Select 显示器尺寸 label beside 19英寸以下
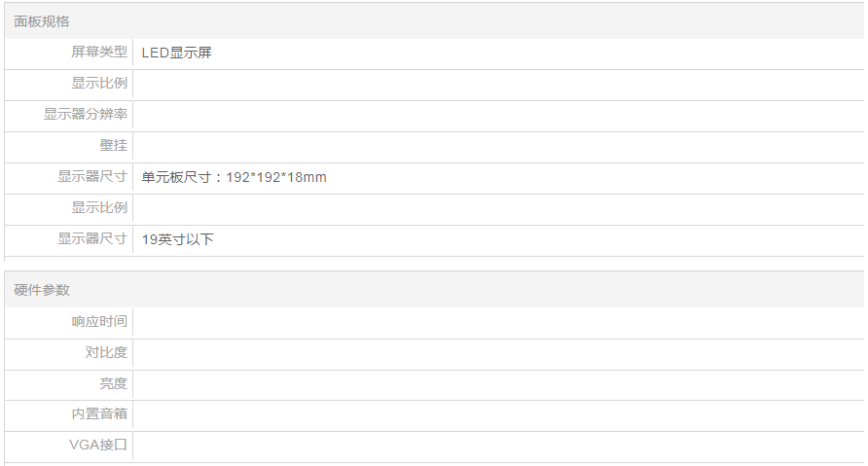The width and height of the screenshot is (868, 466). (x=91, y=239)
